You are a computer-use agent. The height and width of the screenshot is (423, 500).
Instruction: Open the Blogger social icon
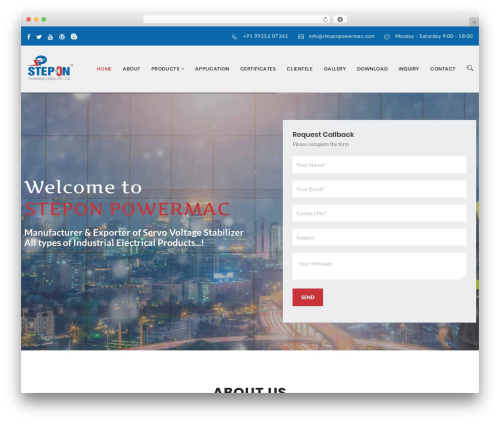point(74,36)
